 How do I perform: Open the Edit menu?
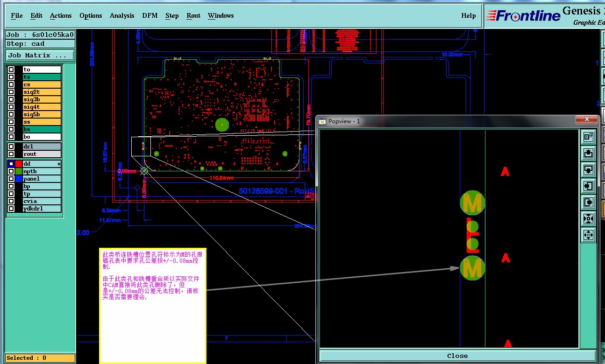pyautogui.click(x=36, y=15)
